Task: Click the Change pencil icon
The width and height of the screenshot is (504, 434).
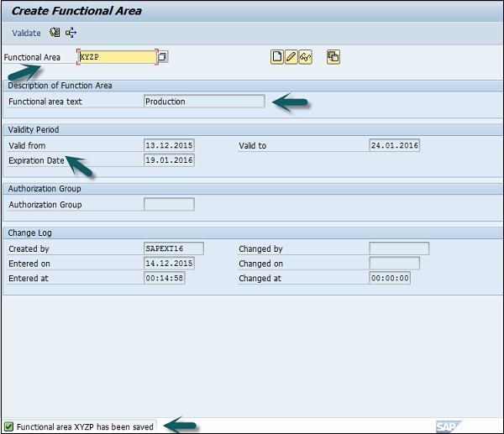Action: [x=291, y=57]
